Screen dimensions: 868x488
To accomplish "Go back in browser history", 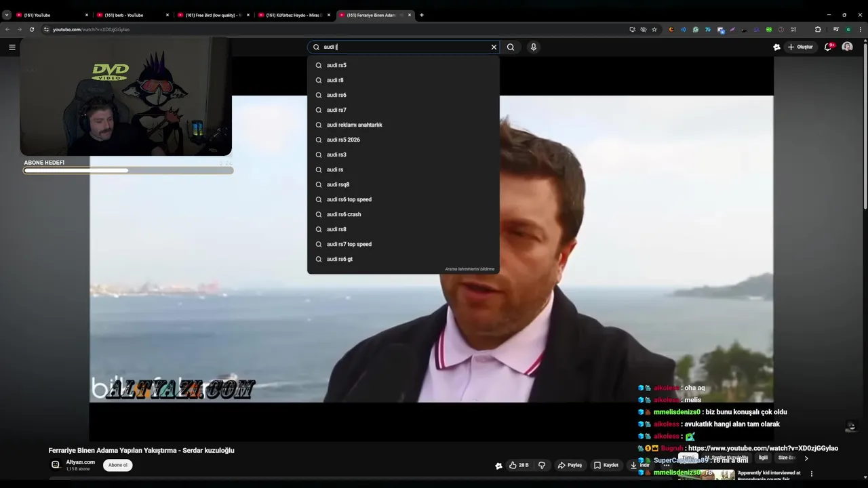I will [7, 29].
